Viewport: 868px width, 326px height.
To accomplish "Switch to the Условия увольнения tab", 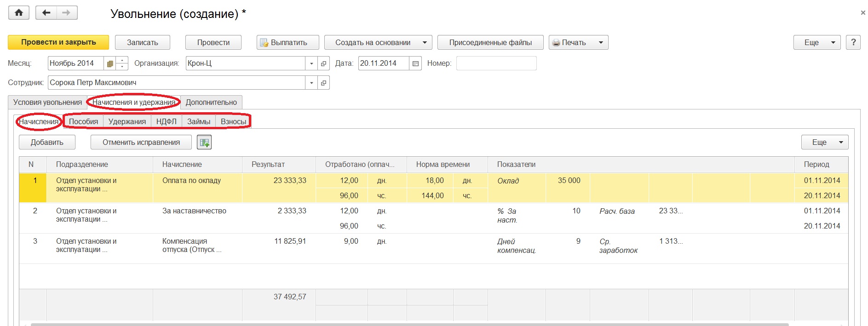I will click(x=47, y=102).
